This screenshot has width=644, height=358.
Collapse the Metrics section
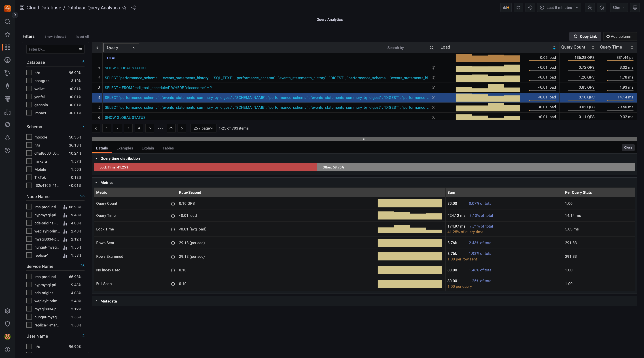[96, 183]
